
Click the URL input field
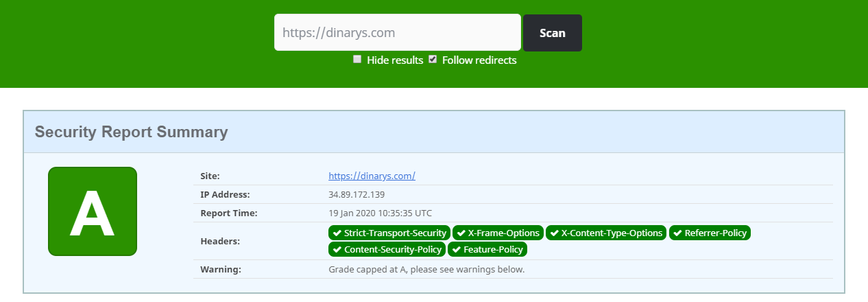pyautogui.click(x=398, y=32)
